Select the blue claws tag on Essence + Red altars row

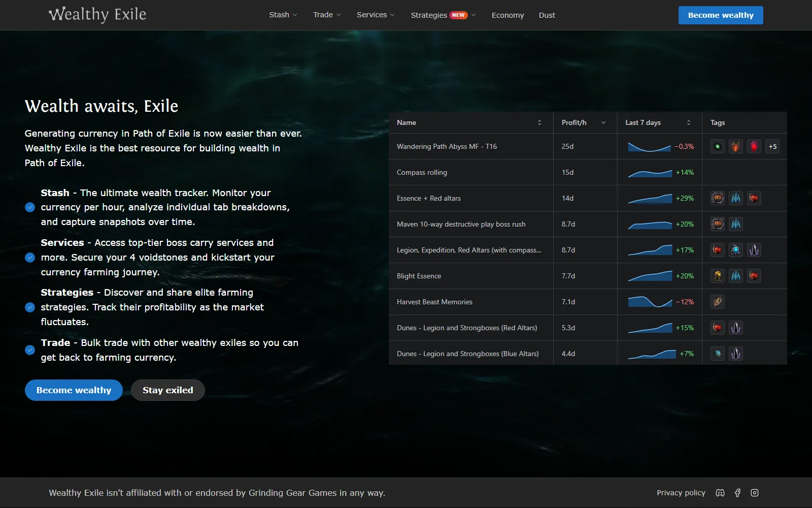click(x=736, y=198)
